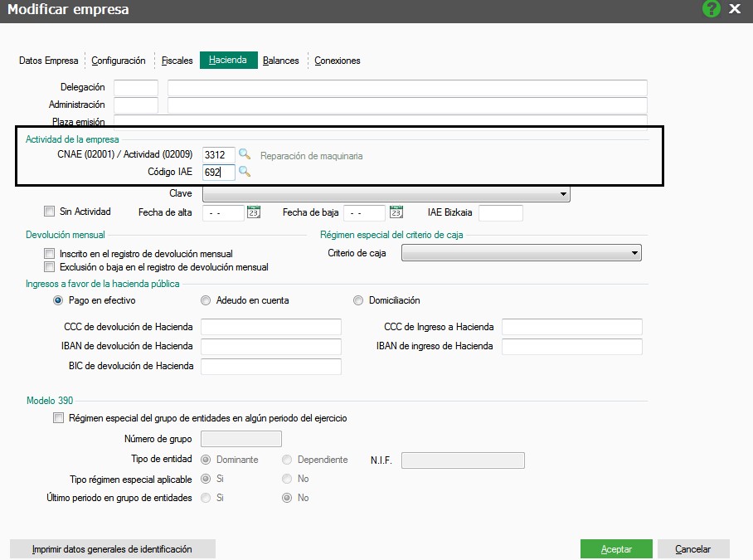Click the Reparación de maquinaria description text

pos(311,156)
